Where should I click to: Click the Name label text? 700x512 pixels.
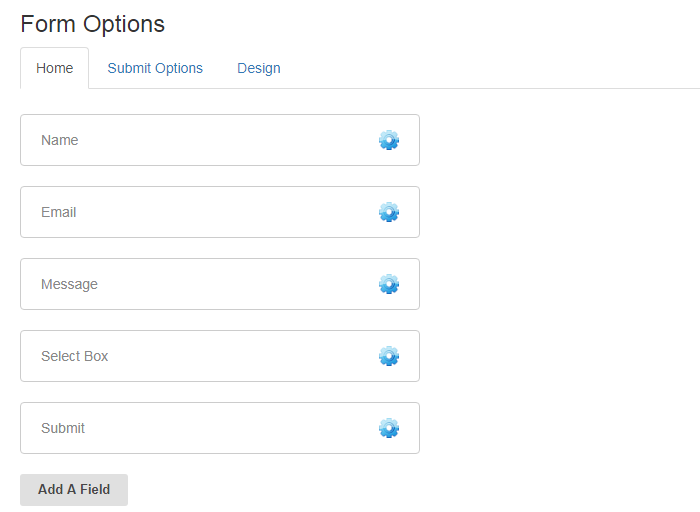(60, 140)
